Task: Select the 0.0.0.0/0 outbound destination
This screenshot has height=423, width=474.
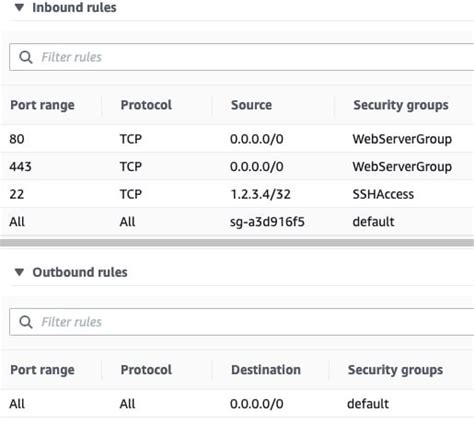Action: 257,404
